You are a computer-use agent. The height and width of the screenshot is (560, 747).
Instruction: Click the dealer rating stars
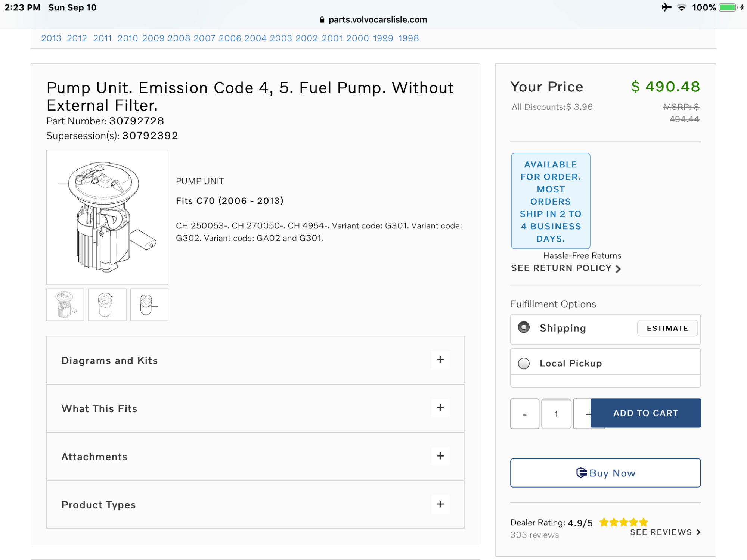tap(623, 522)
